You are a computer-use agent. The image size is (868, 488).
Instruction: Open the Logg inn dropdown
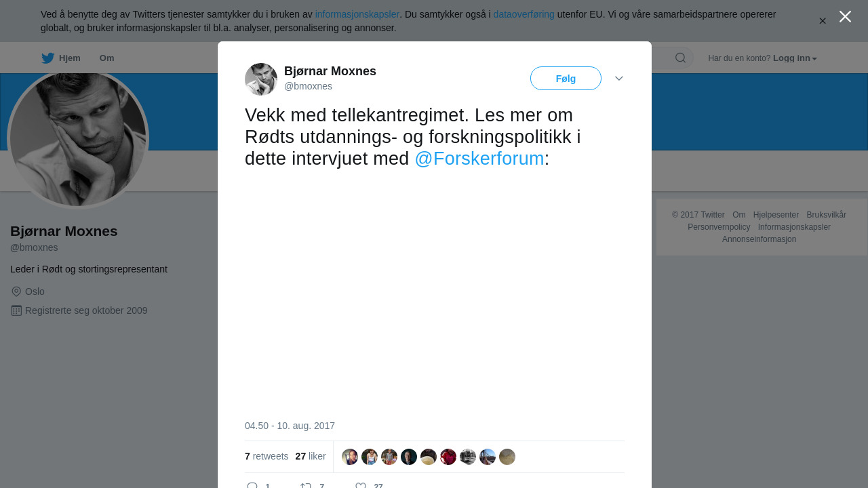pyautogui.click(x=795, y=58)
